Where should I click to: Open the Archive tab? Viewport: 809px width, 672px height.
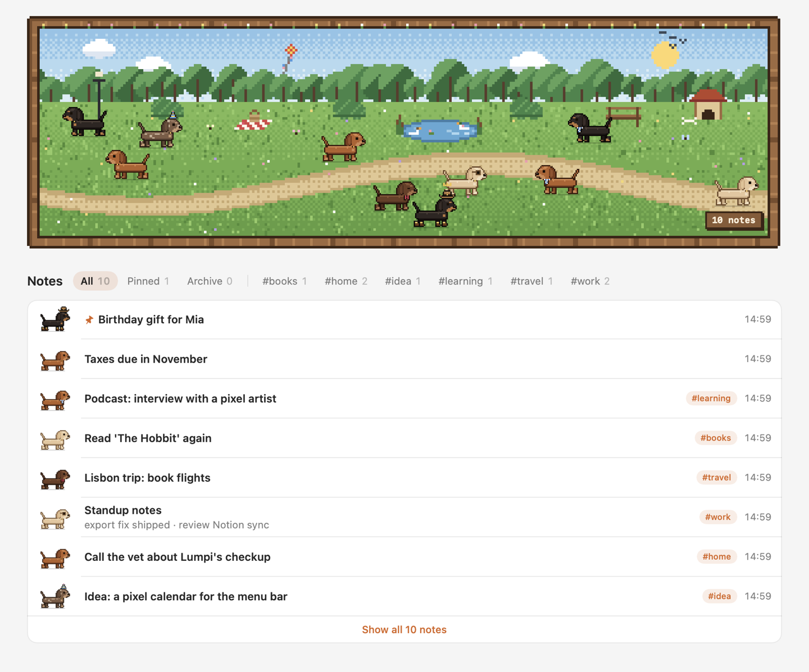(210, 281)
